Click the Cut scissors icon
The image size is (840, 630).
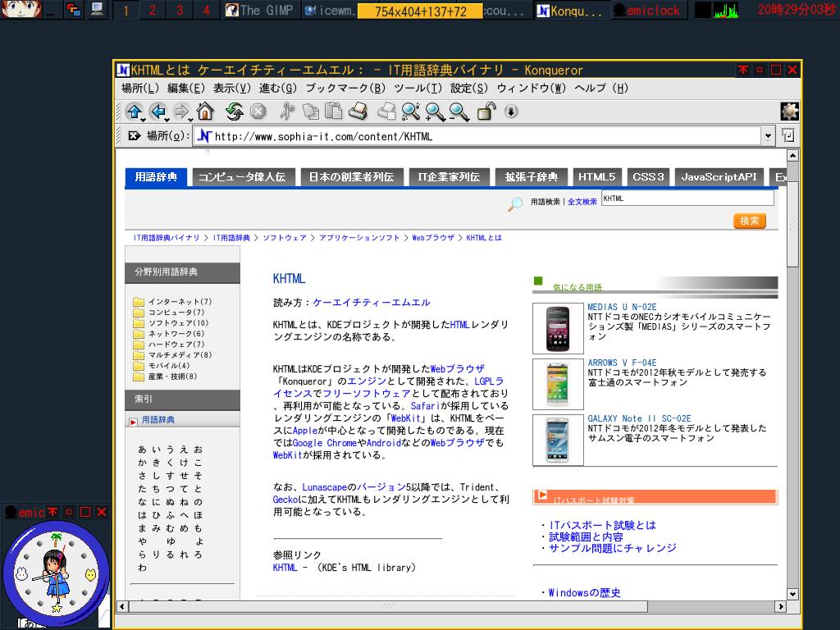(x=286, y=112)
